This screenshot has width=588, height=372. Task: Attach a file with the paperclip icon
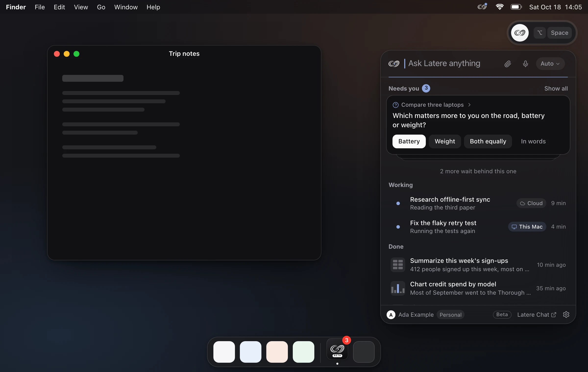click(x=508, y=64)
